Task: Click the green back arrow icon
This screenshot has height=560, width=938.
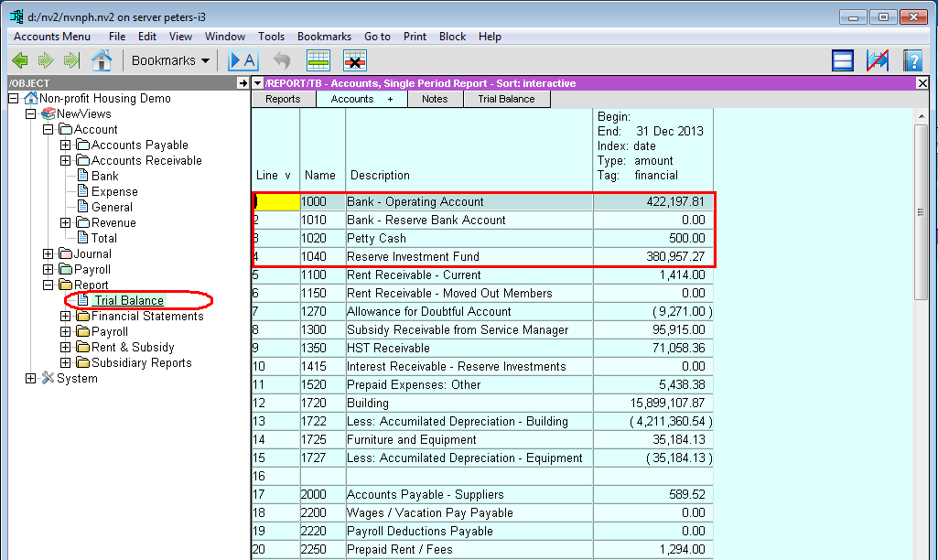Action: point(20,60)
